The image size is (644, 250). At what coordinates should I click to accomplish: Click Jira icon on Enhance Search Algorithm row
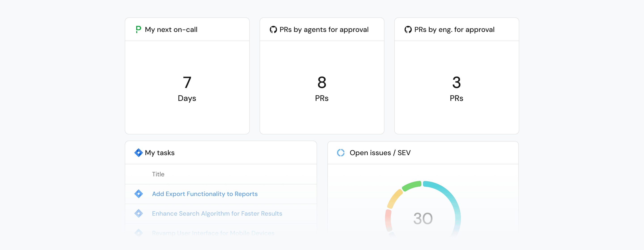(138, 213)
